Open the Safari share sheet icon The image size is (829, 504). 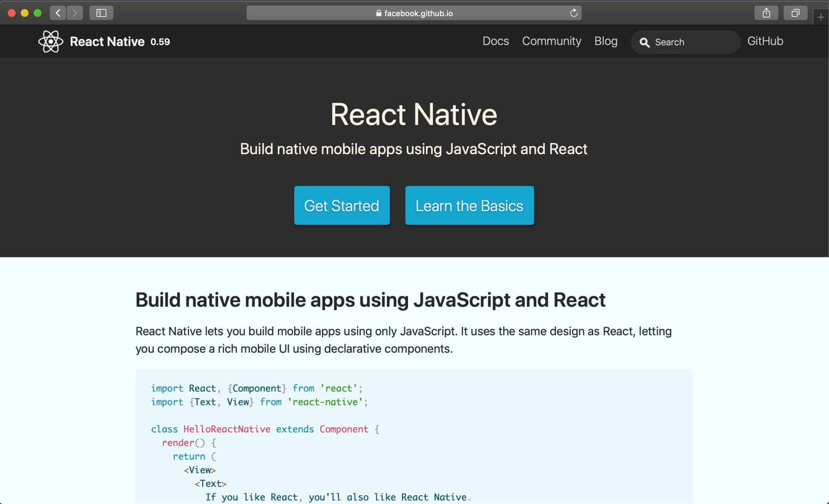pos(765,13)
